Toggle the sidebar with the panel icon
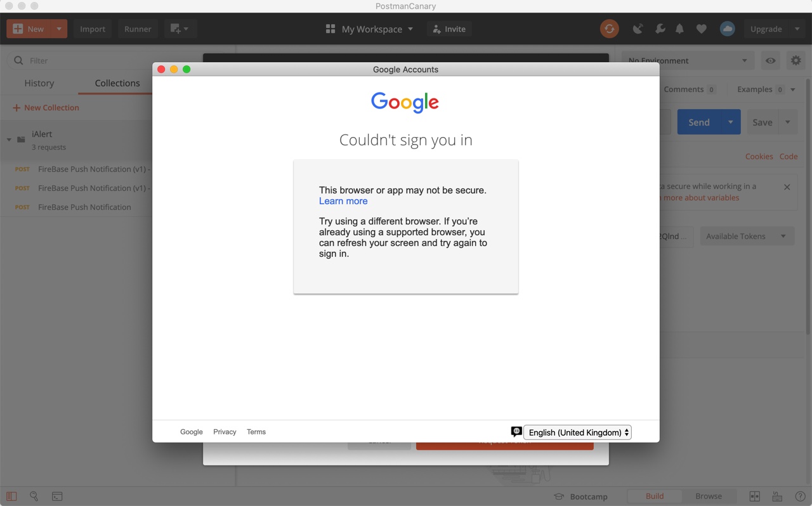 pyautogui.click(x=11, y=496)
